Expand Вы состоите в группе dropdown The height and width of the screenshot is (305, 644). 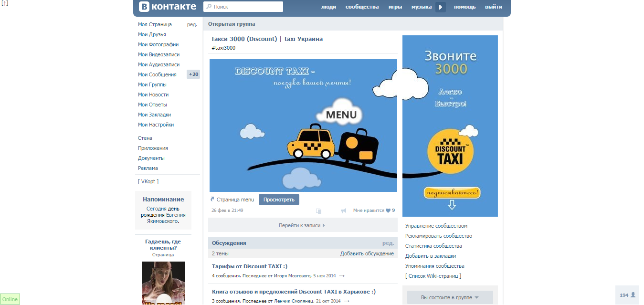[450, 297]
